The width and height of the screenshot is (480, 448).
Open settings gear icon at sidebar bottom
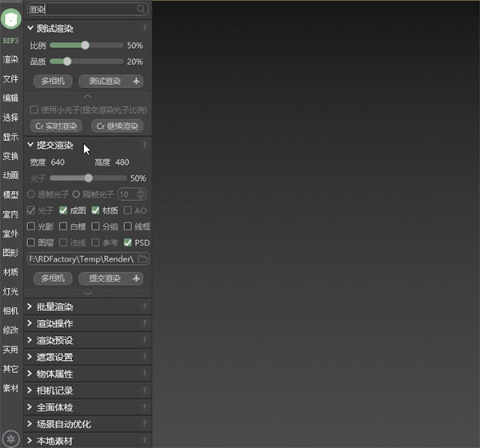coord(11,438)
